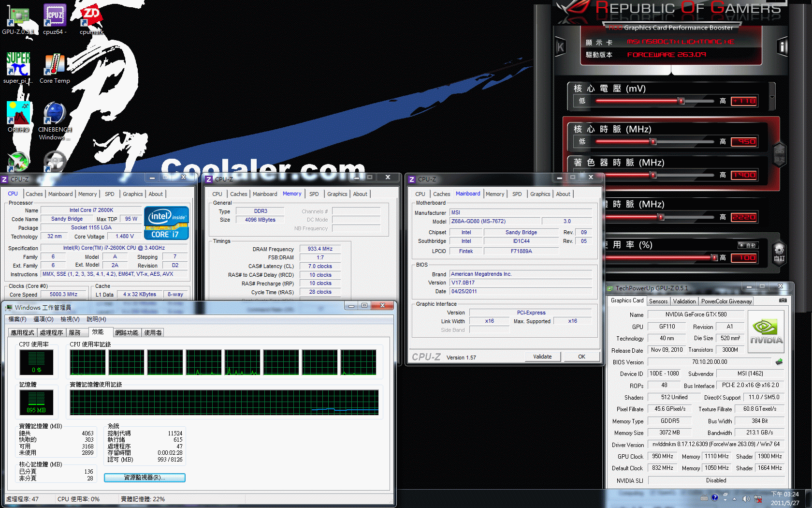812x508 pixels.
Task: Select the super_pi desktop shortcut
Action: (18, 68)
